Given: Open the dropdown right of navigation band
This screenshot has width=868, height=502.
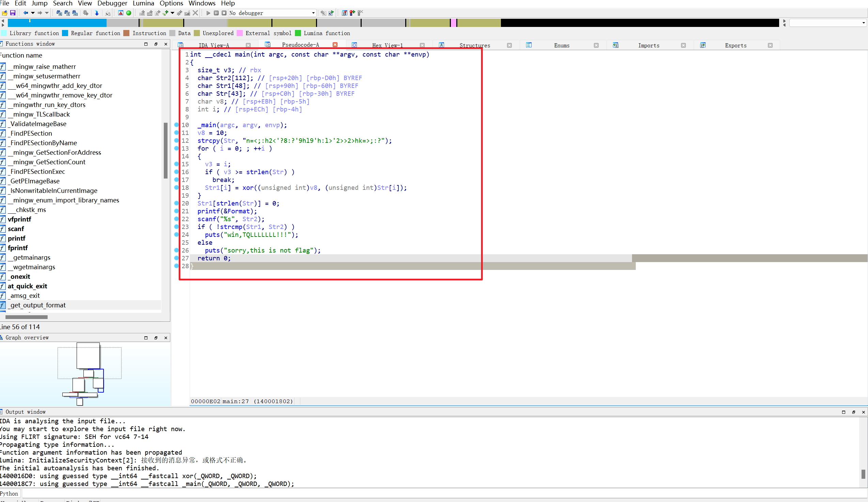Looking at the screenshot, I should click(863, 23).
